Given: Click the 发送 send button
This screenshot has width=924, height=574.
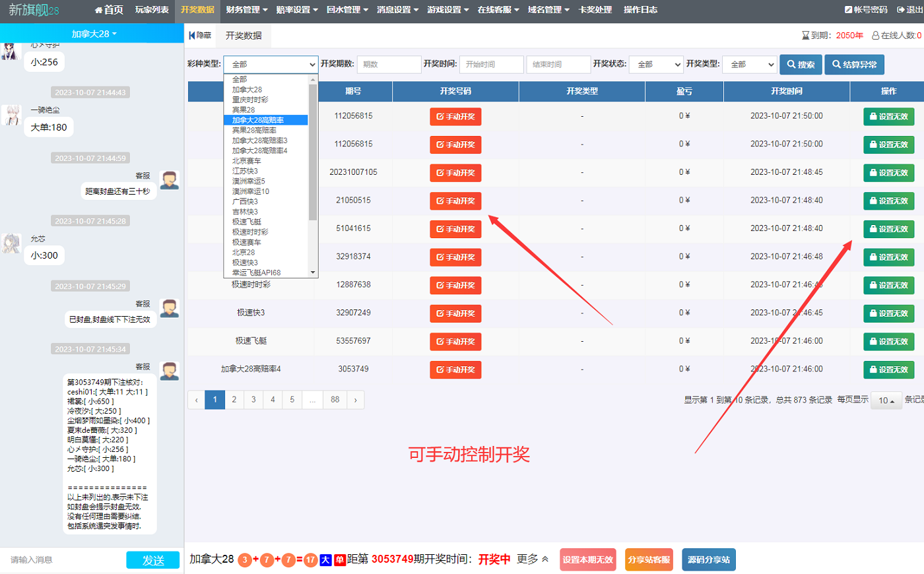Looking at the screenshot, I should [152, 560].
